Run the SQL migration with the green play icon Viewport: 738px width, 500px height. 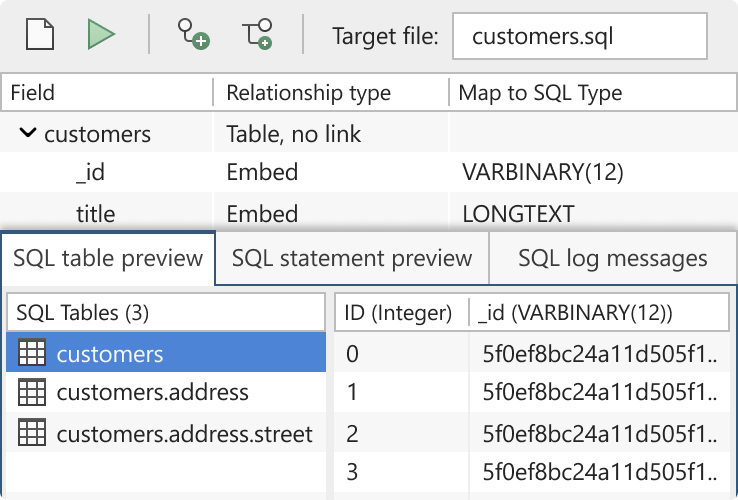[x=101, y=34]
